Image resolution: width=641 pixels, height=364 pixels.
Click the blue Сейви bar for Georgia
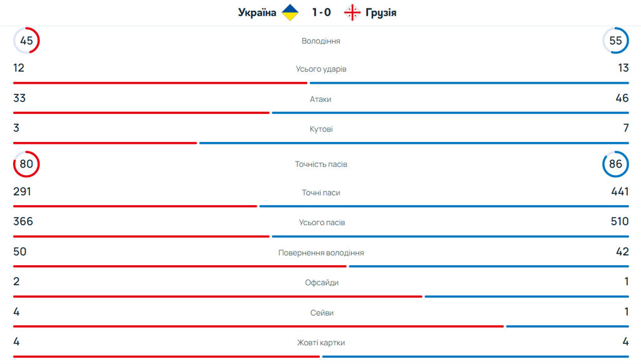point(567,326)
